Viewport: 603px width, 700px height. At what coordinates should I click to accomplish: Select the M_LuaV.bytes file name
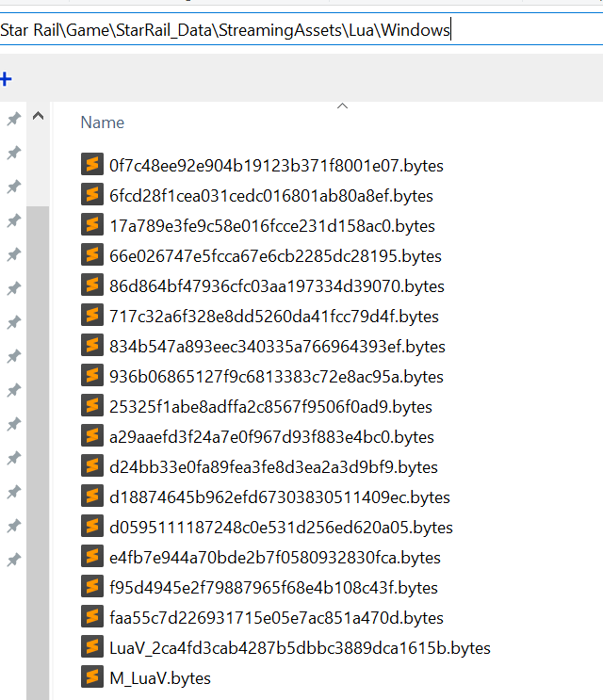tap(160, 677)
